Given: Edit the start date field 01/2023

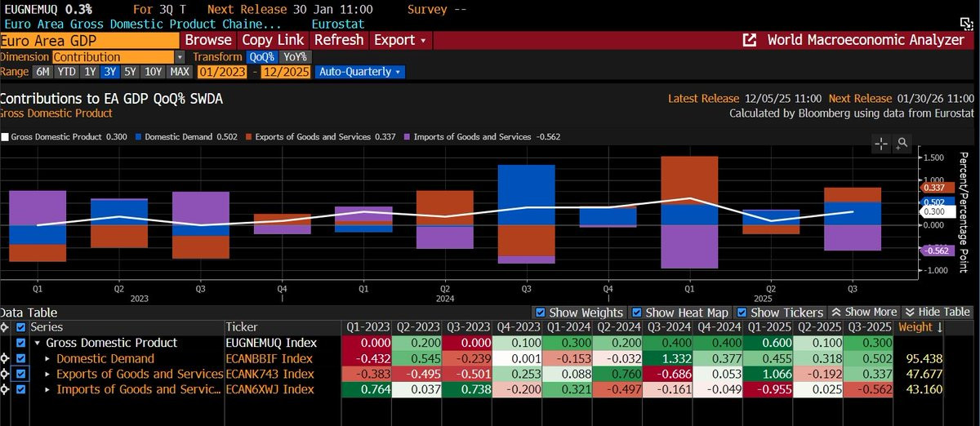Looking at the screenshot, I should (224, 72).
